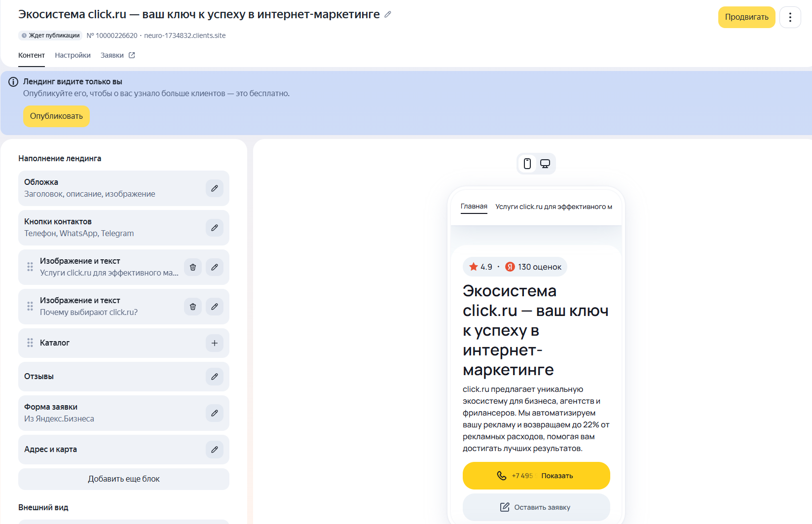This screenshot has width=812, height=524.
Task: Click the Внешний вид heading
Action: click(x=43, y=508)
